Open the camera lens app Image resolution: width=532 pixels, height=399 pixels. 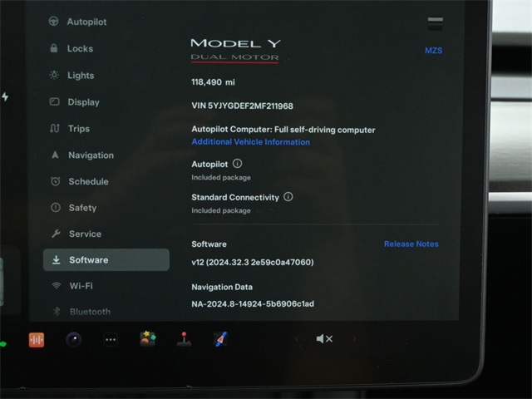pyautogui.click(x=74, y=339)
